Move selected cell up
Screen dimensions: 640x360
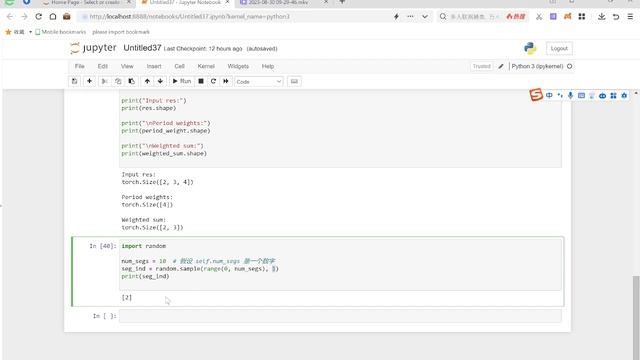[x=147, y=81]
